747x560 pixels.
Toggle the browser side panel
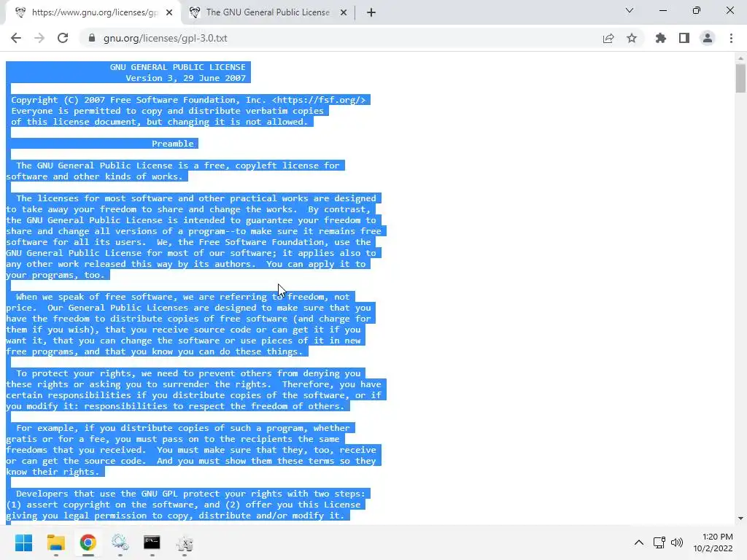pos(684,38)
